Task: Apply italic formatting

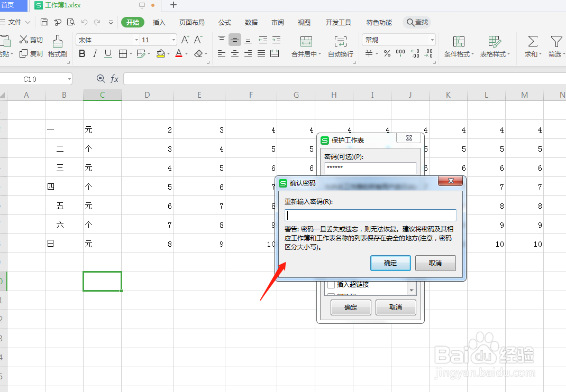Action: [x=94, y=53]
